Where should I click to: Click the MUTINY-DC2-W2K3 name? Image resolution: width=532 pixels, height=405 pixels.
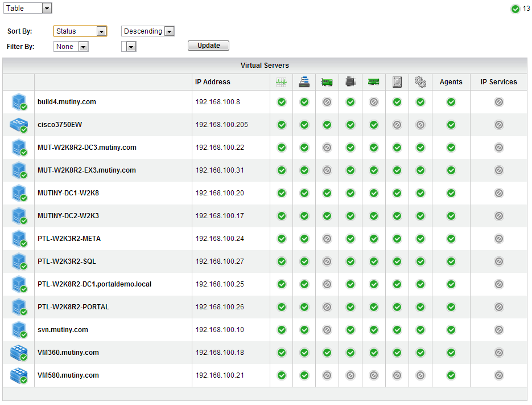point(68,216)
